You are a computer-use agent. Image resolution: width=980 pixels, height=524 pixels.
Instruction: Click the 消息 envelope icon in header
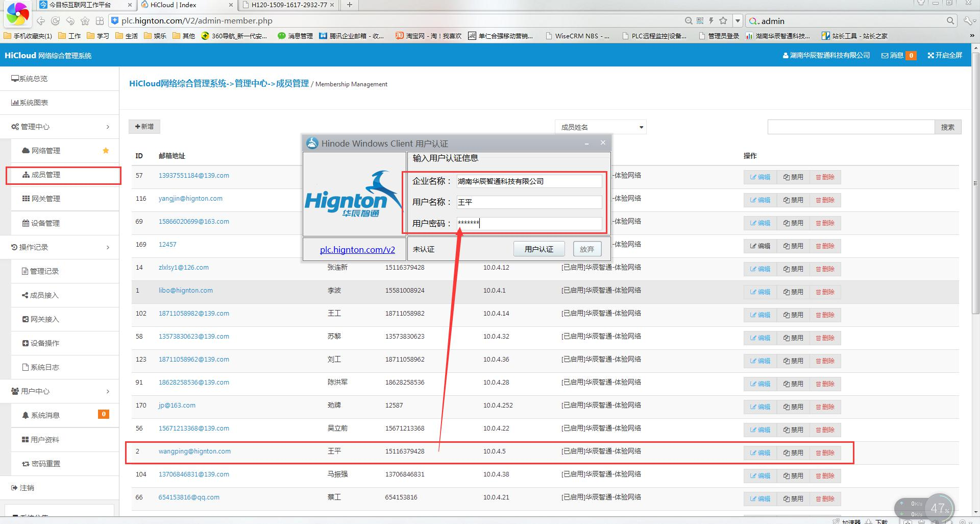[x=885, y=56]
